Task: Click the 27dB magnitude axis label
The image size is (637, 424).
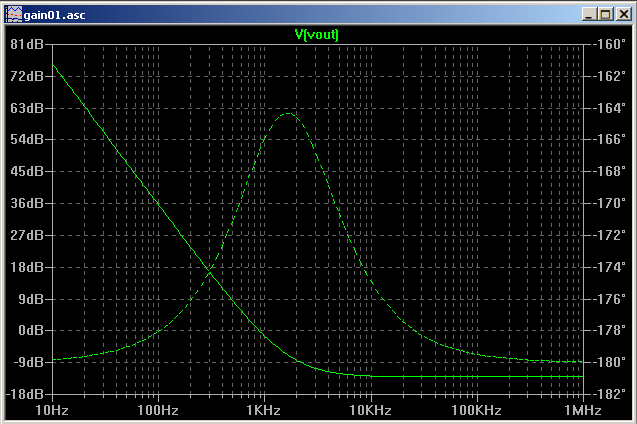Action: pos(27,235)
